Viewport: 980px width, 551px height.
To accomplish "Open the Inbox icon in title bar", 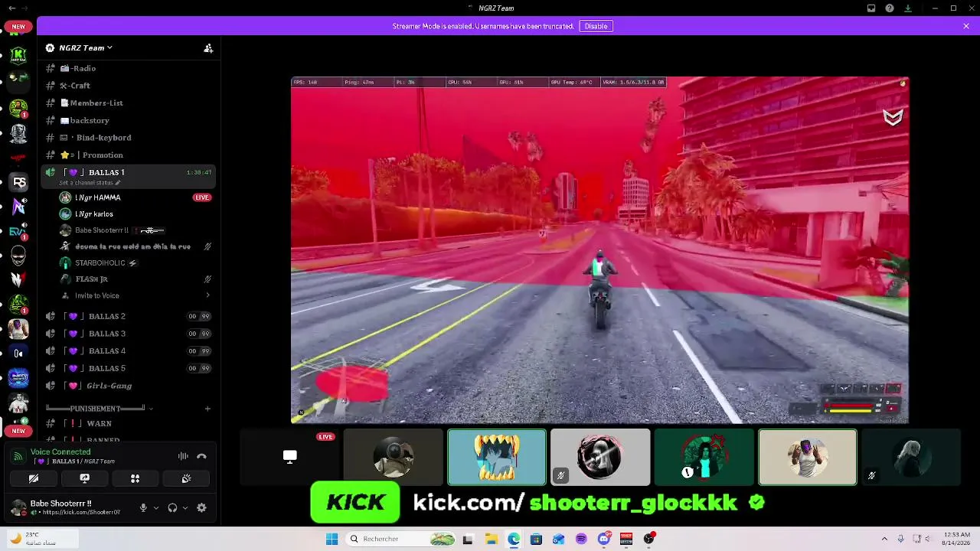I will click(x=871, y=8).
